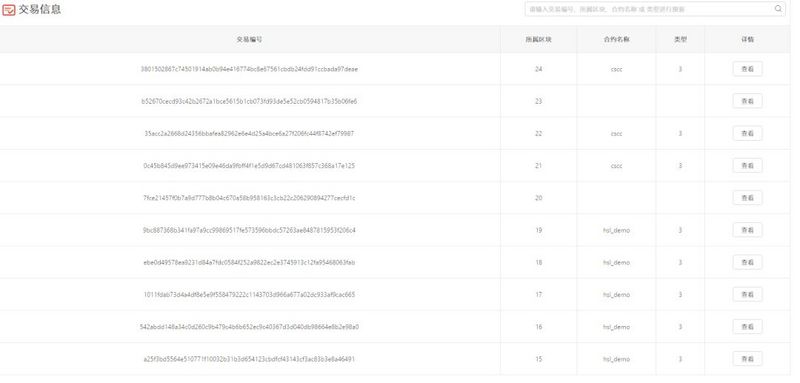
Task: Click hsl_demo contract in block 16 row
Action: click(x=616, y=327)
